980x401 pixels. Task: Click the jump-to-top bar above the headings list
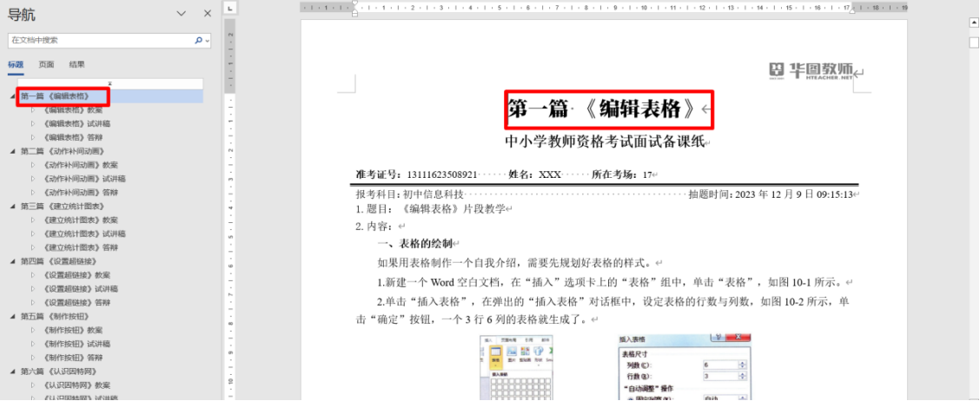click(x=109, y=83)
